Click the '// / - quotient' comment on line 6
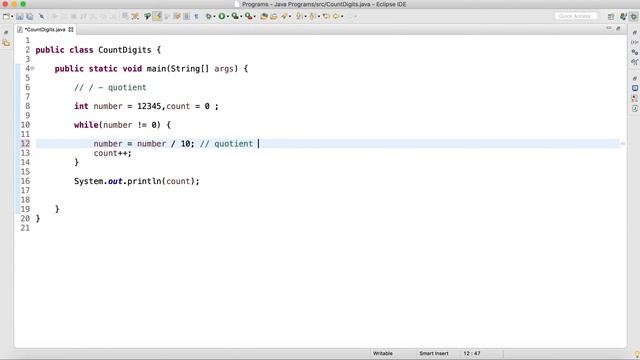This screenshot has width=640, height=360. [x=110, y=87]
